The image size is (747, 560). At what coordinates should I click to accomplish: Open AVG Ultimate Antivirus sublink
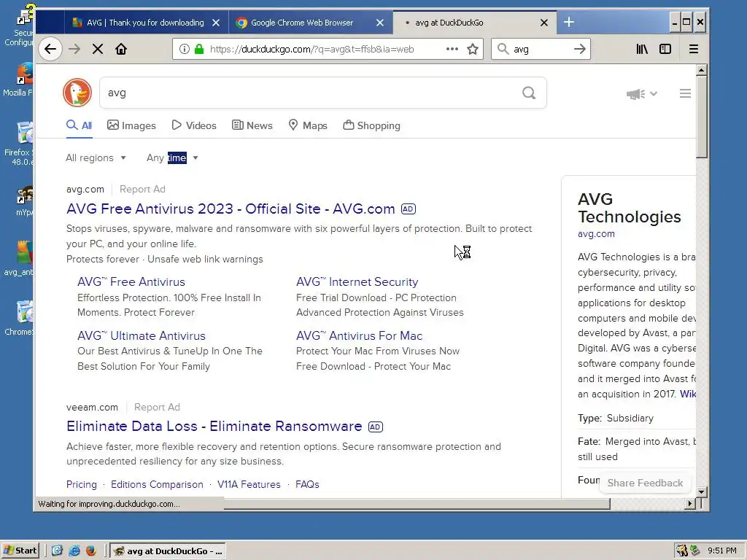coord(142,335)
